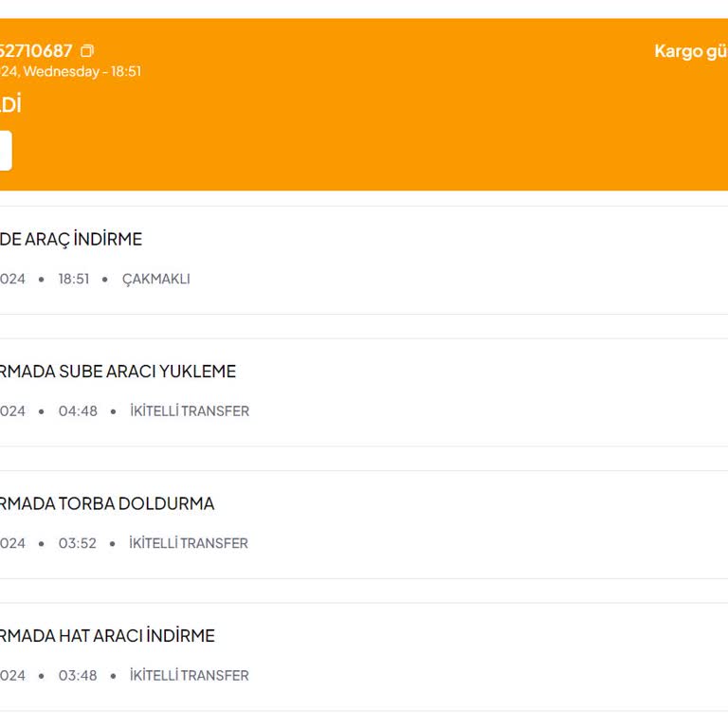Click the delivery status text ending in 'Dİ'
Viewport: 728px width, 728px height.
10,105
